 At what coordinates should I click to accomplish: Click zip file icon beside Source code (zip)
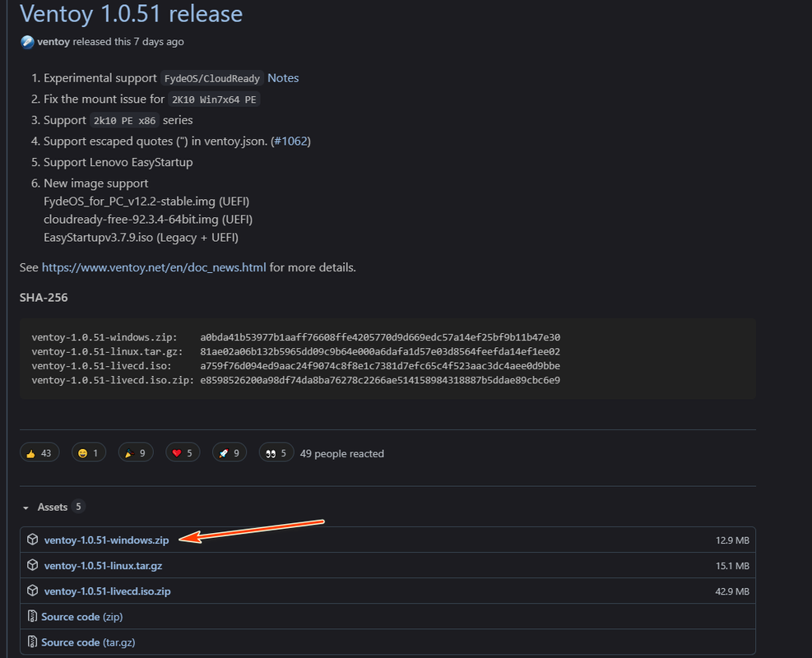coord(32,616)
